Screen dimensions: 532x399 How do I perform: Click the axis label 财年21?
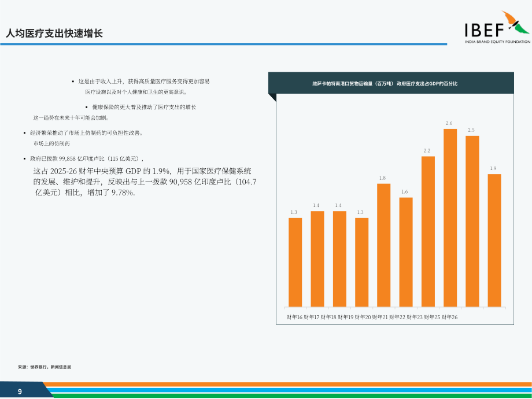click(x=380, y=317)
